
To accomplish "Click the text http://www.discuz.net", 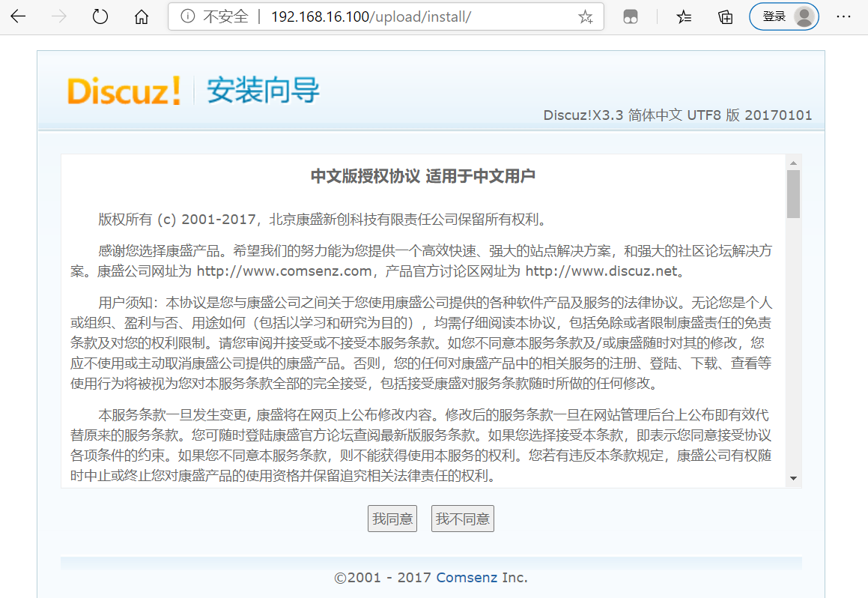I will pos(601,271).
